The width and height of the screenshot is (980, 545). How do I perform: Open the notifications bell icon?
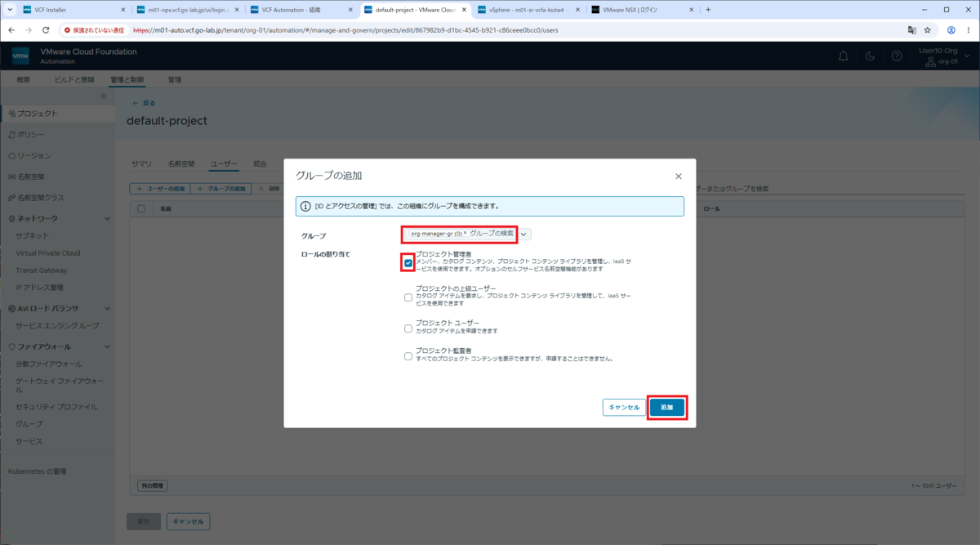(844, 56)
